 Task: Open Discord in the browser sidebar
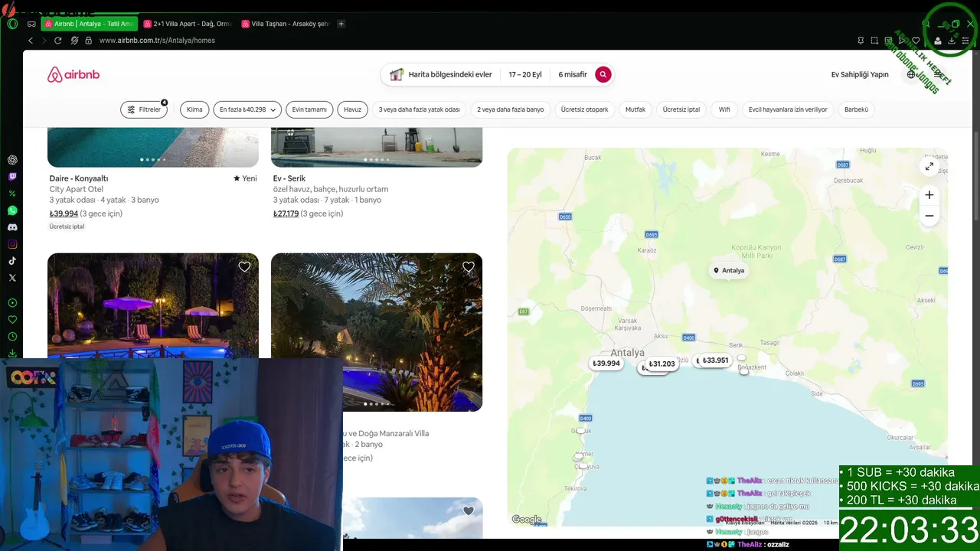click(12, 227)
